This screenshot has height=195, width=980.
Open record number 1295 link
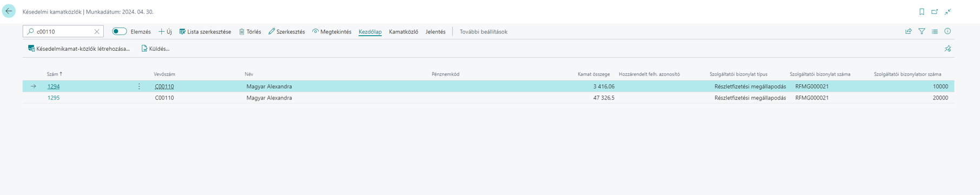pos(54,98)
